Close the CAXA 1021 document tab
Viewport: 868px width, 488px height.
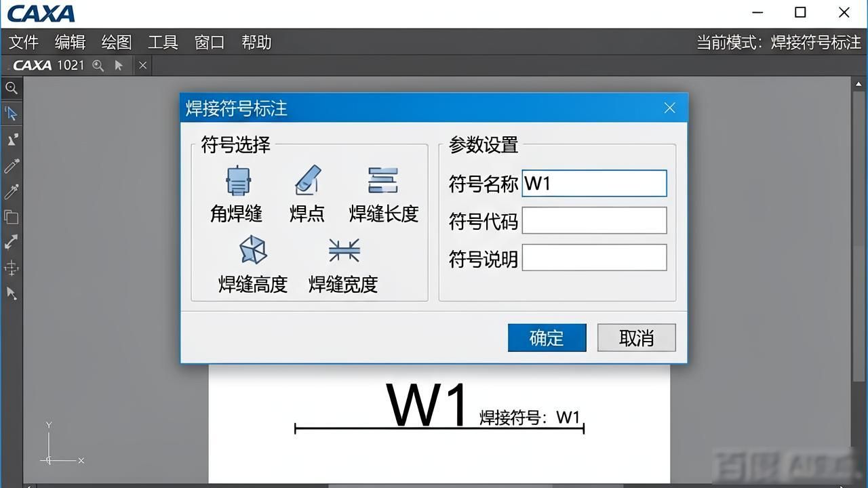click(x=142, y=66)
